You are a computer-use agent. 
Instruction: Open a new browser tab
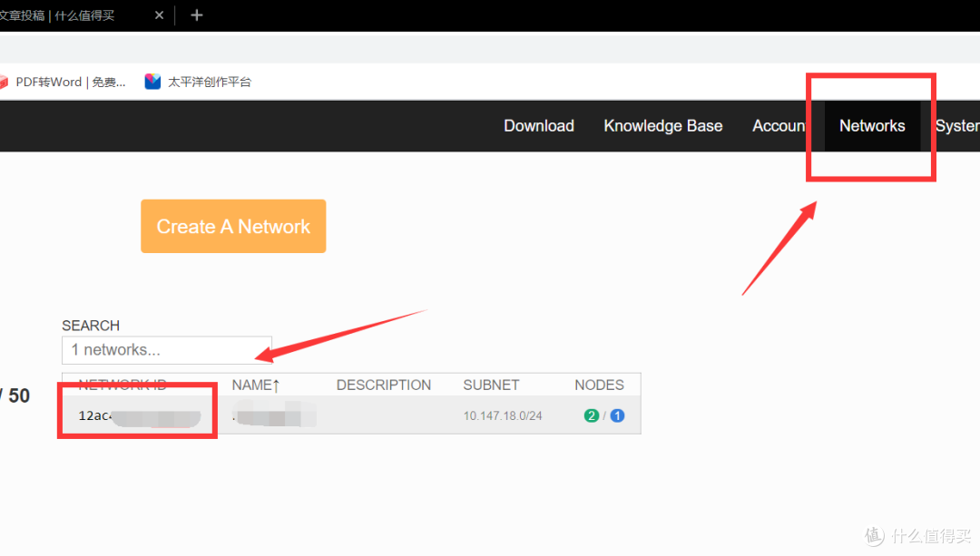(197, 15)
